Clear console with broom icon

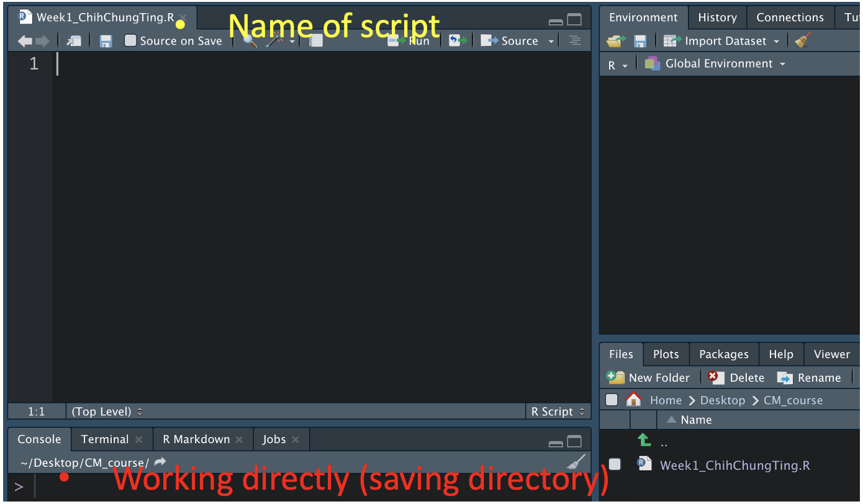576,462
